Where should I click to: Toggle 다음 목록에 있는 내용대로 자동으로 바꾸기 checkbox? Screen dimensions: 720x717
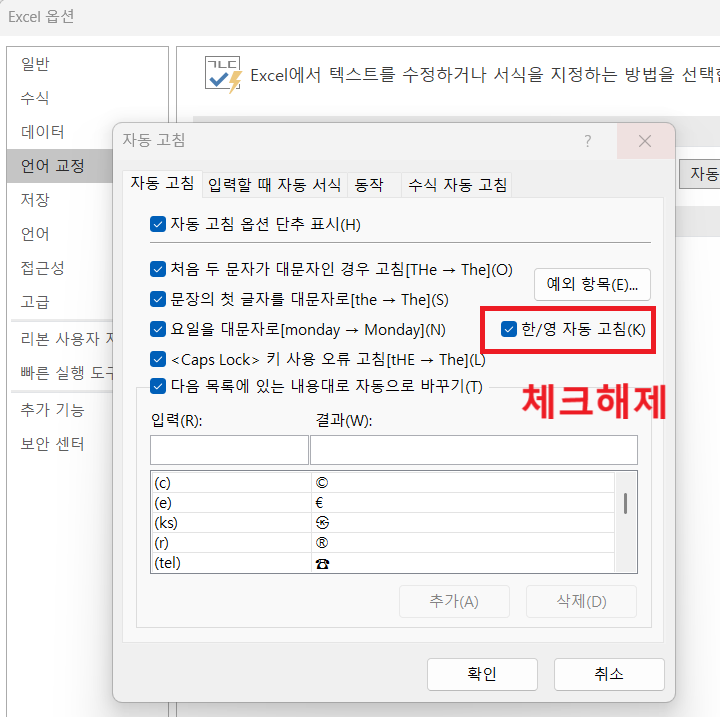pos(158,386)
